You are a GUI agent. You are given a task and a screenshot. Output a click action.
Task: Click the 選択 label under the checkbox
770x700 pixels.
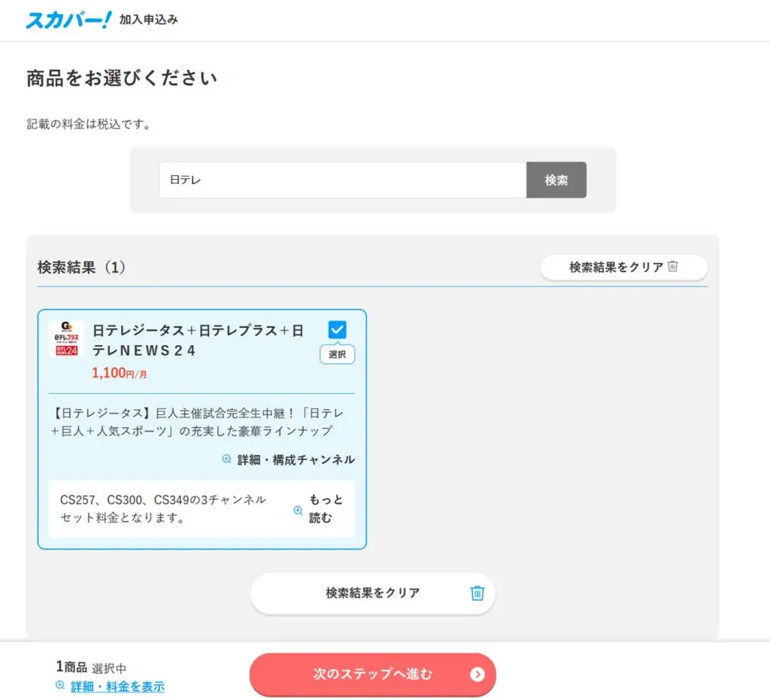337,354
